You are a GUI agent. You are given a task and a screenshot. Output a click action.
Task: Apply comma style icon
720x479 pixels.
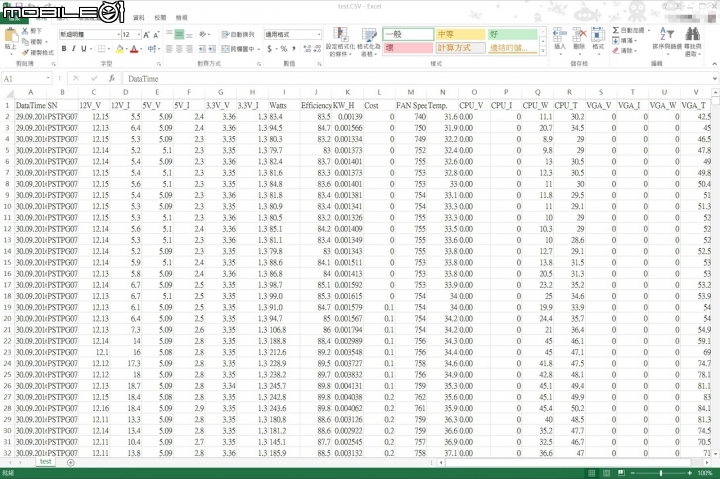click(x=293, y=49)
